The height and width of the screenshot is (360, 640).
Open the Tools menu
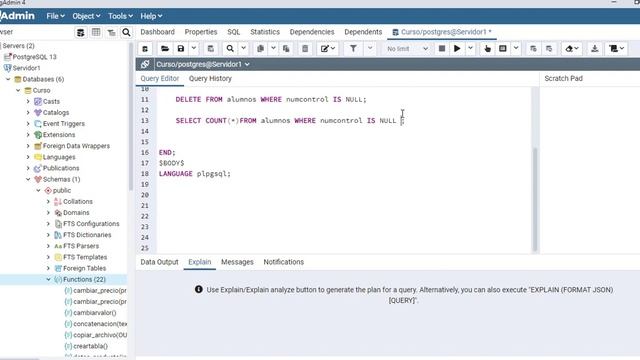[120, 16]
